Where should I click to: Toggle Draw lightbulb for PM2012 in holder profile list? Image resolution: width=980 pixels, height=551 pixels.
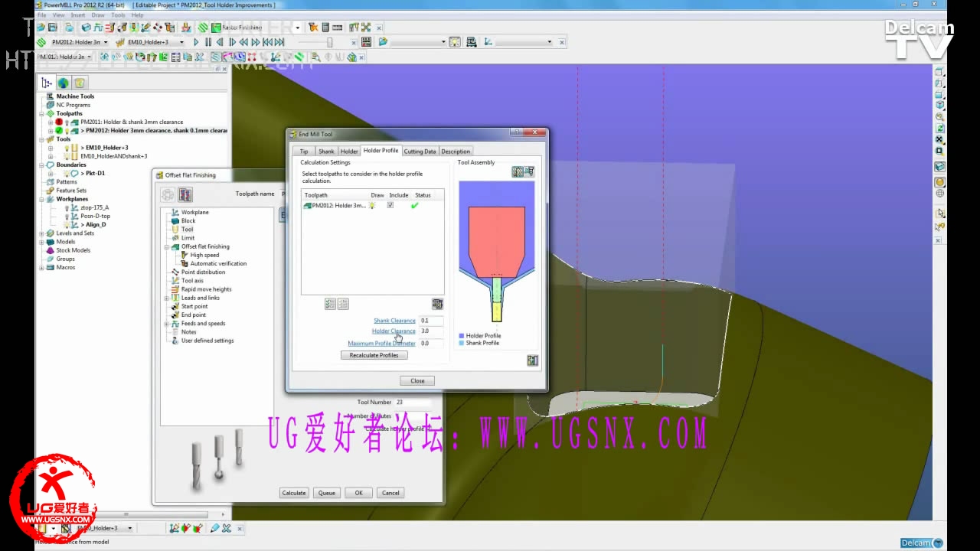pos(373,205)
